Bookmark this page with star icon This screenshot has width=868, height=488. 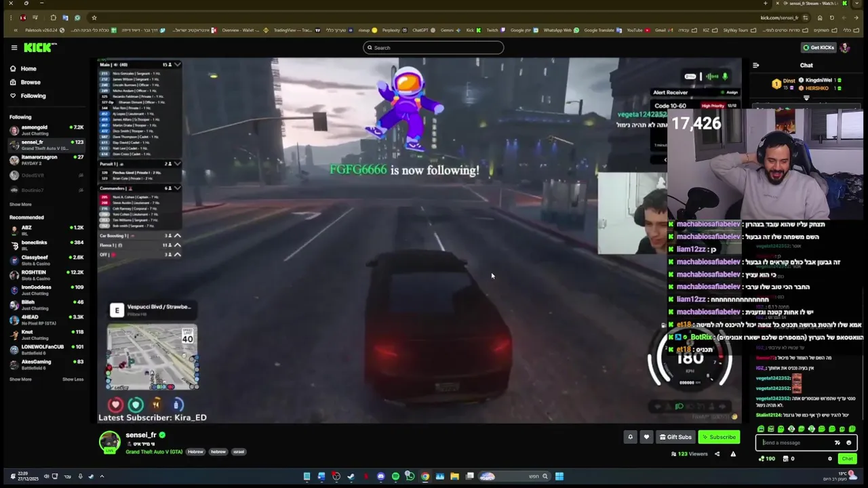[x=94, y=18]
